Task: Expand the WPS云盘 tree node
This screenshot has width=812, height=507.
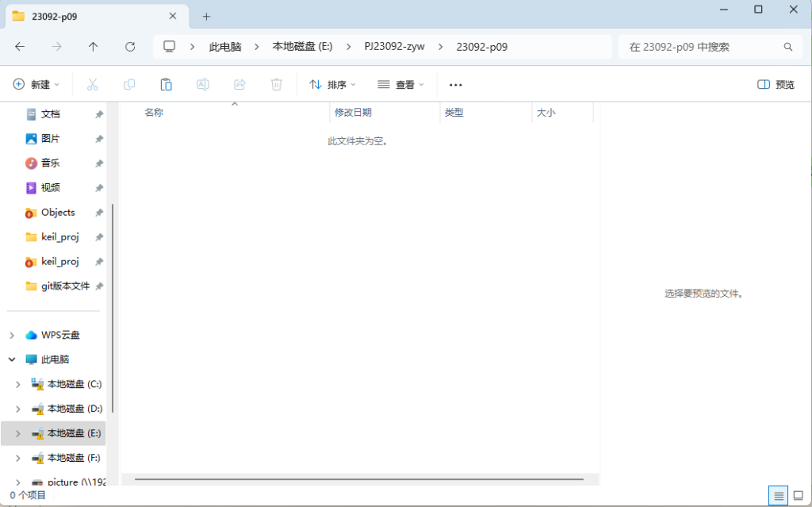Action: click(x=13, y=335)
